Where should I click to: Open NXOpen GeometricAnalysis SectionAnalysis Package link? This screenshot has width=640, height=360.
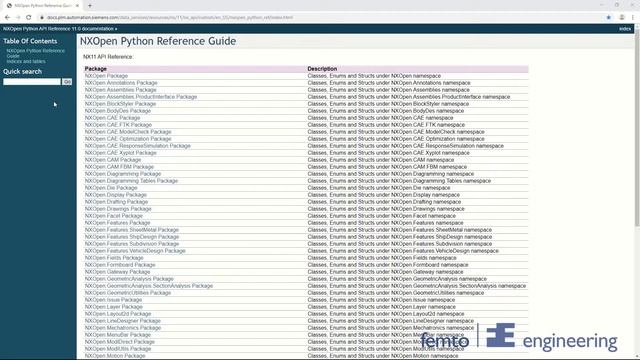pos(149,286)
